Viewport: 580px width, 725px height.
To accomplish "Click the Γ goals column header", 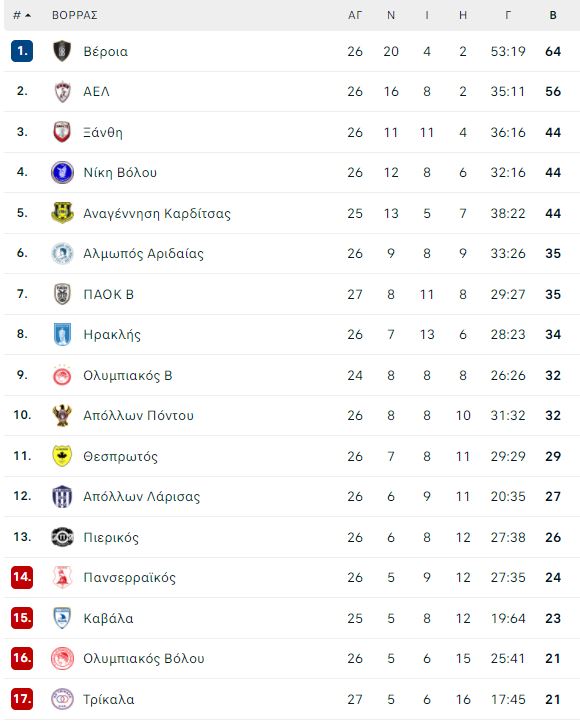I will click(508, 15).
